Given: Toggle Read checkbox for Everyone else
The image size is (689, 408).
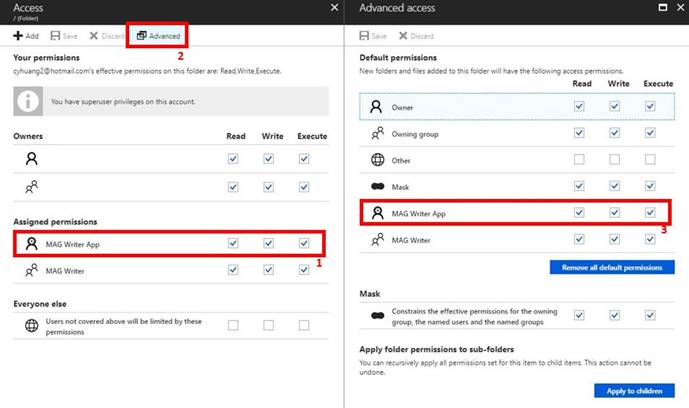Looking at the screenshot, I should pos(233,325).
